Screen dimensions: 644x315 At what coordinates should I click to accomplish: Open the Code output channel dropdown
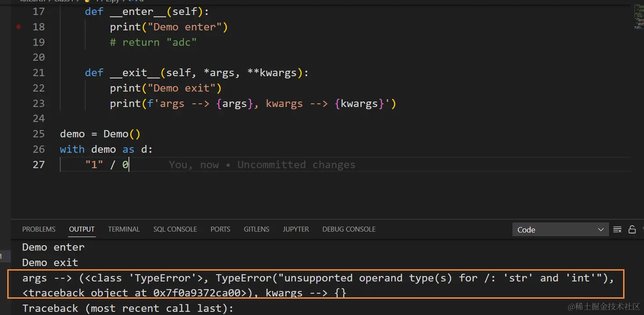560,230
